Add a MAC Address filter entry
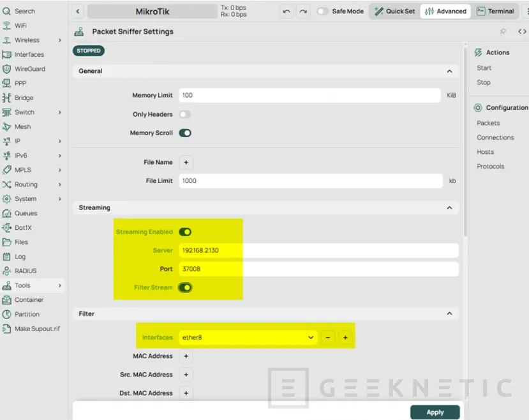 coord(186,356)
